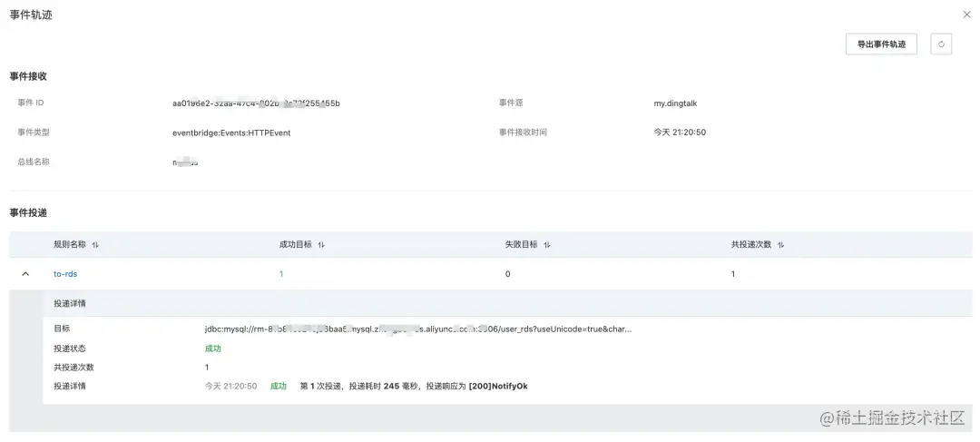This screenshot has width=980, height=442.
Task: Sort by 规则名称 column
Action: click(95, 245)
